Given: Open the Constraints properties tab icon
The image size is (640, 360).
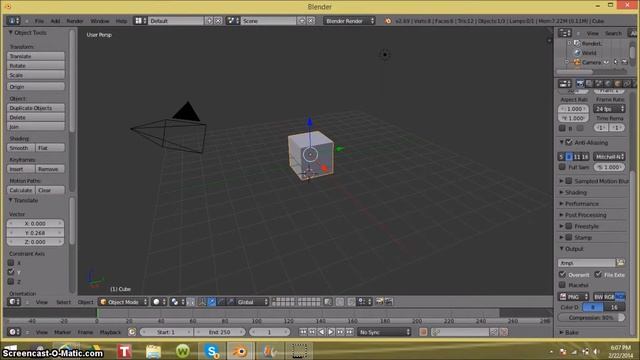Looking at the screenshot, I should (627, 84).
